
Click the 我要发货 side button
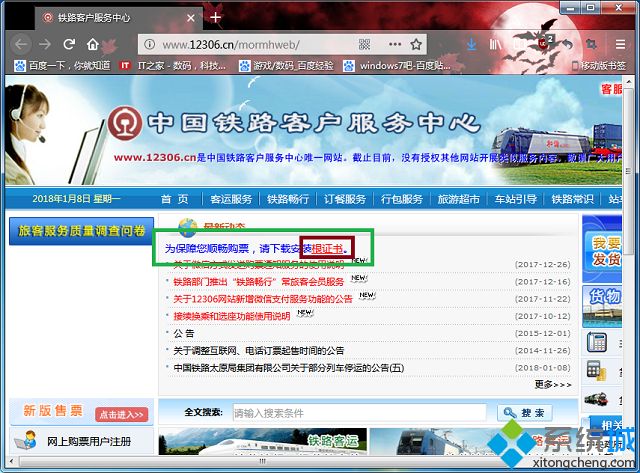602,251
